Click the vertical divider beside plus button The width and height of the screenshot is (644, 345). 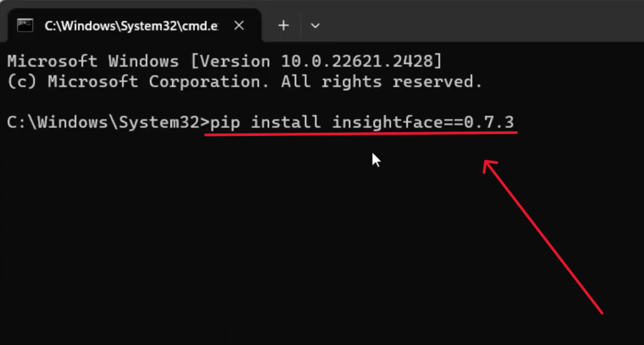pos(301,26)
